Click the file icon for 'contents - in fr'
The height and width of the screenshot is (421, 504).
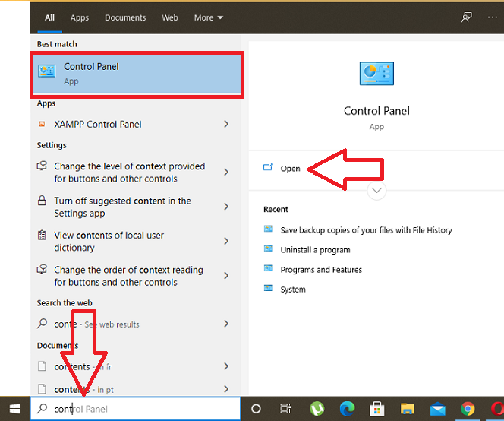point(42,366)
